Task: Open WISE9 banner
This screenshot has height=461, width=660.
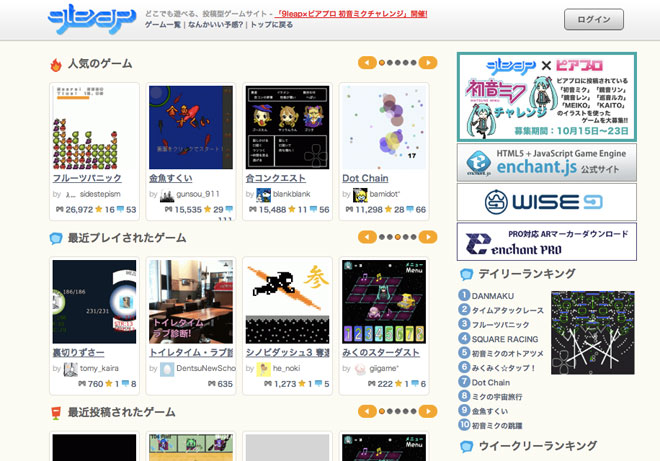Action: click(546, 202)
